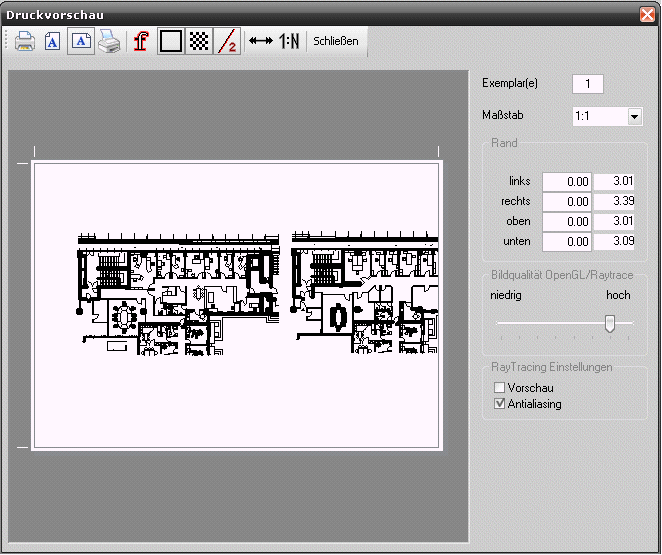Open the Maßstab dropdown arrow
The width and height of the screenshot is (662, 555).
tap(635, 116)
